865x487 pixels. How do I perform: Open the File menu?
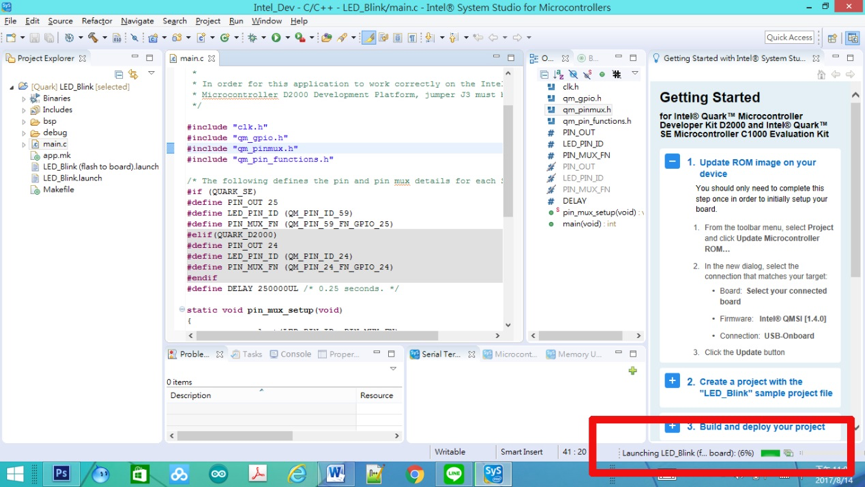(10, 21)
